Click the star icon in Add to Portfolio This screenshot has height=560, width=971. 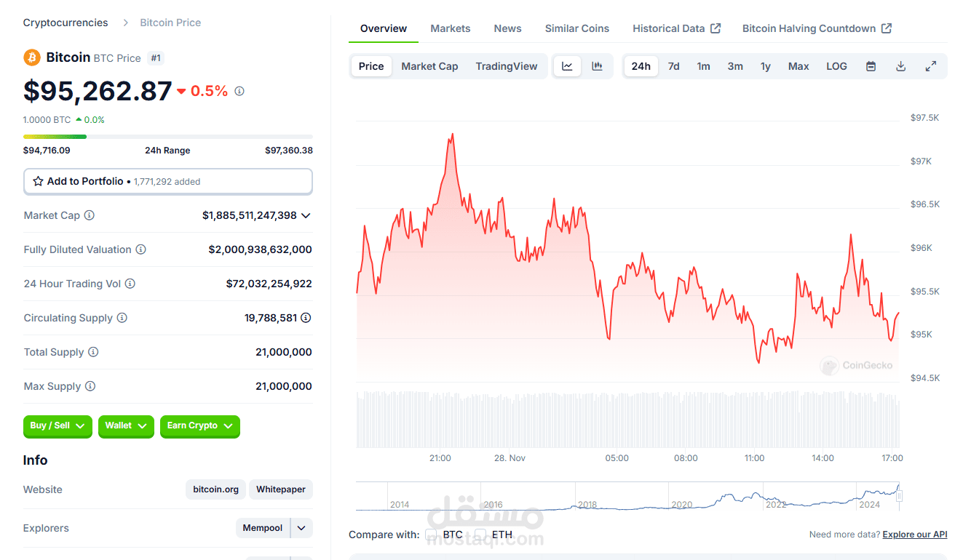[x=38, y=182]
